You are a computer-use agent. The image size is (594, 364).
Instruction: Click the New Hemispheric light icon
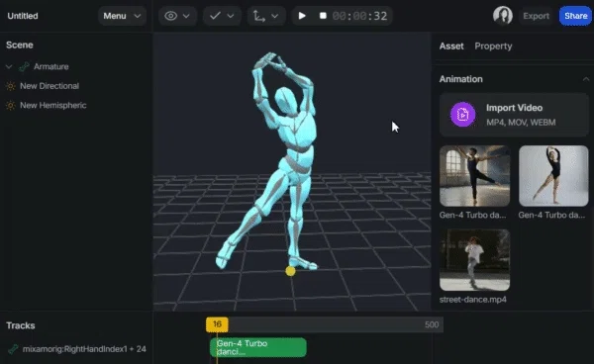pyautogui.click(x=11, y=105)
